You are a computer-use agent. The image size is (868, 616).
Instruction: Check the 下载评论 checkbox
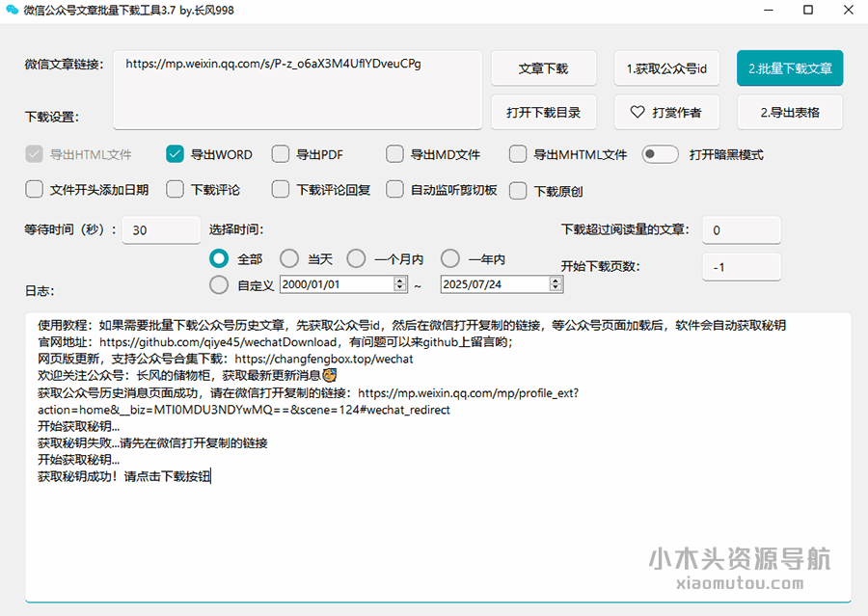click(x=175, y=189)
